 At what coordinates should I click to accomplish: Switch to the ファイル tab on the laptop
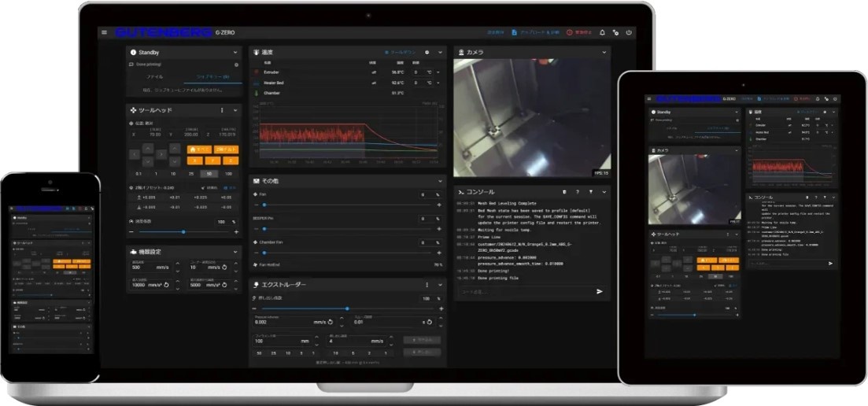(155, 77)
